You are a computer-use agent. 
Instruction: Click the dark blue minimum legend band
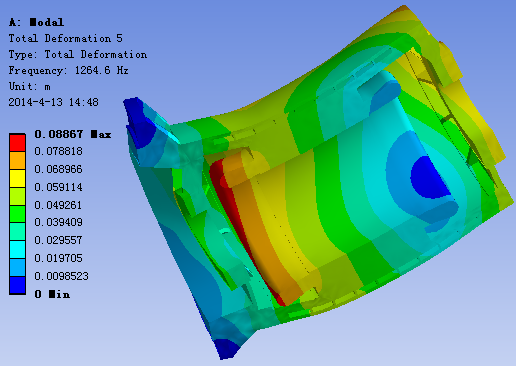coord(17,285)
